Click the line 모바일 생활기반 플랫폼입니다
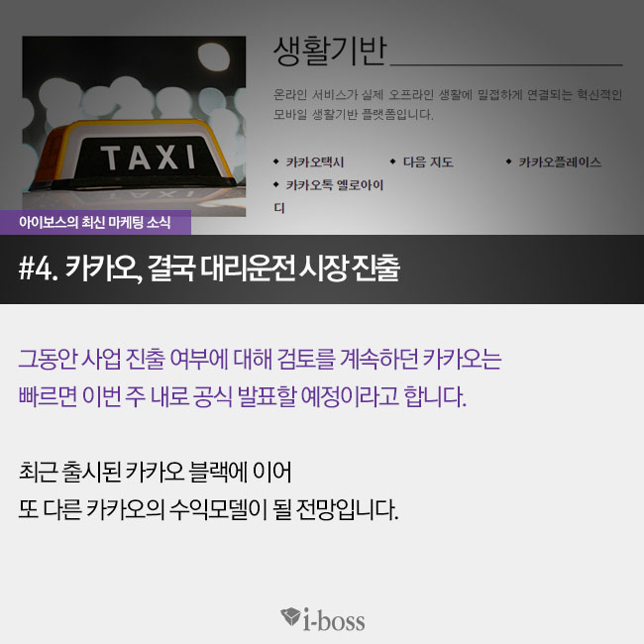This screenshot has width=644, height=644. (x=354, y=114)
